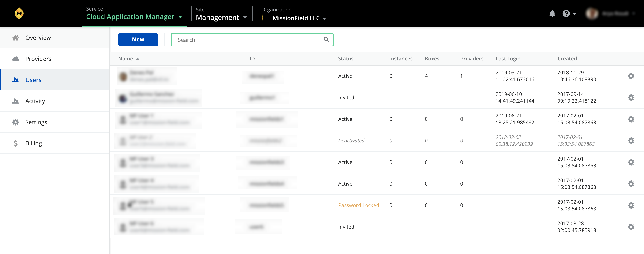Screen dimensions: 644x254
Task: Click last login 2019-06-10 14:41:49.241144
Action: click(515, 97)
